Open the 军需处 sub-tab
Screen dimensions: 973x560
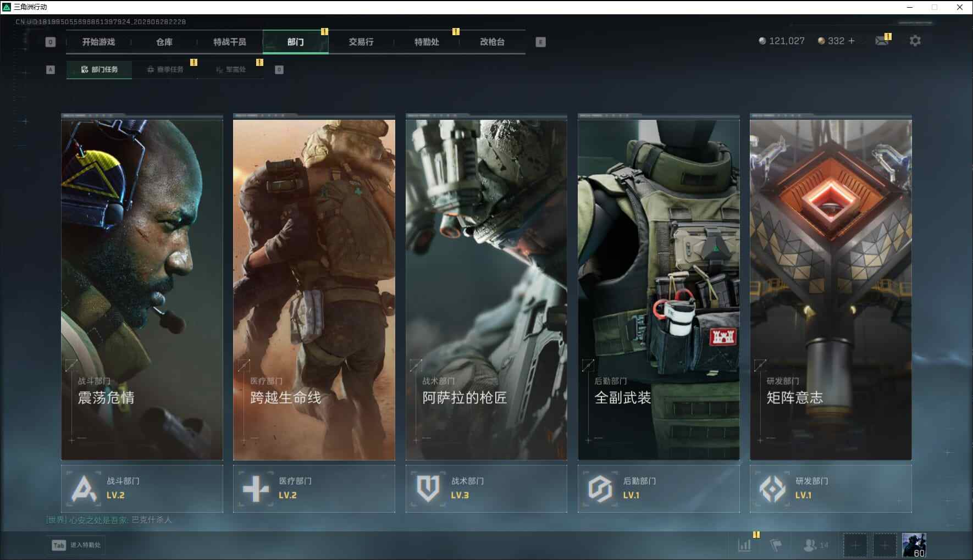[x=231, y=70]
